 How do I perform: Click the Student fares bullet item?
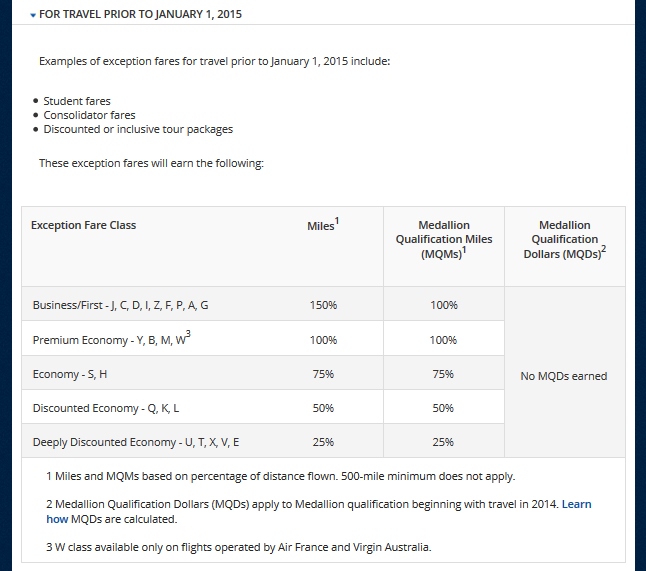click(x=77, y=101)
